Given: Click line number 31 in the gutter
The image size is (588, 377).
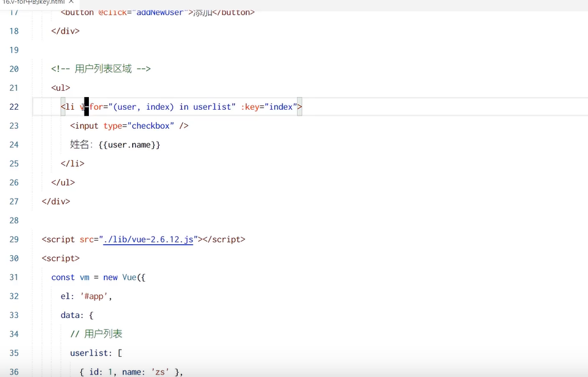Looking at the screenshot, I should 14,277.
